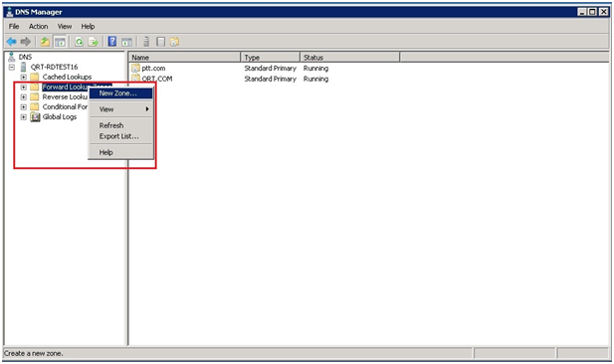Open the Help menu in menu bar
Image resolution: width=614 pixels, height=364 pixels.
[x=88, y=26]
